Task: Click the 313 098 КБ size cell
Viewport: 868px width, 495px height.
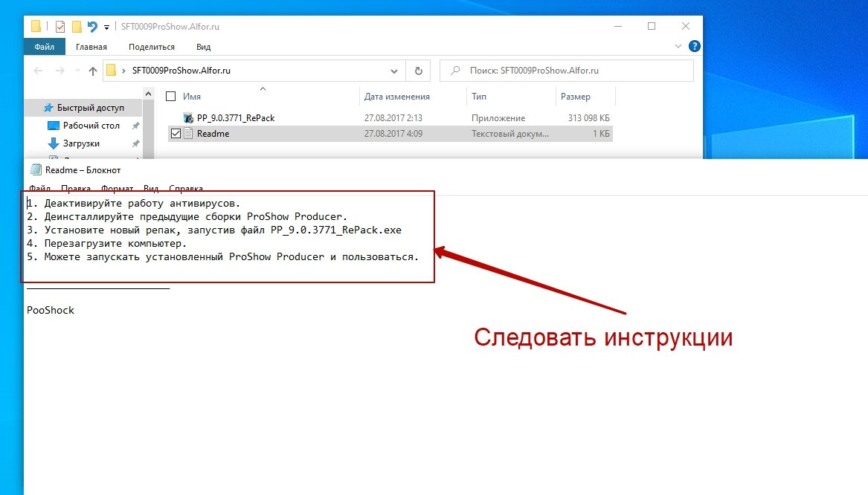Action: coord(588,118)
